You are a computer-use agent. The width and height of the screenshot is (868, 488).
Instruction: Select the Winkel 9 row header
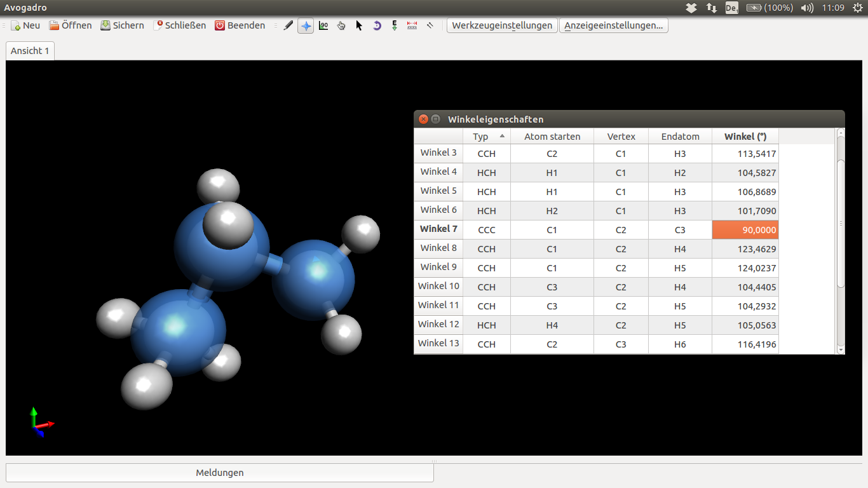click(x=438, y=268)
